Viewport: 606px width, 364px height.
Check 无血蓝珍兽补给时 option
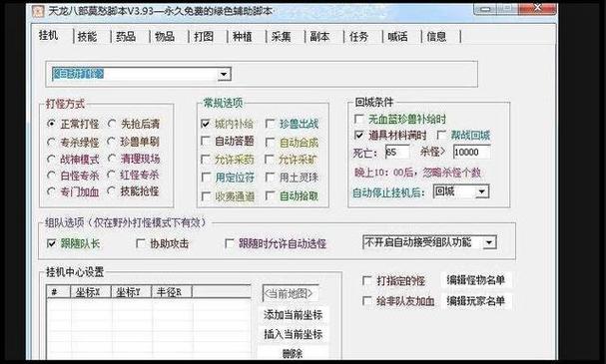359,119
